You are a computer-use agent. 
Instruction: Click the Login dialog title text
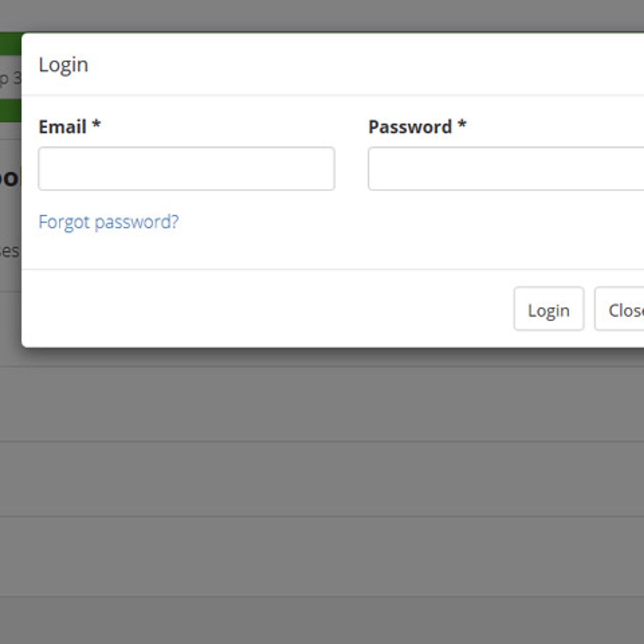[x=64, y=65]
